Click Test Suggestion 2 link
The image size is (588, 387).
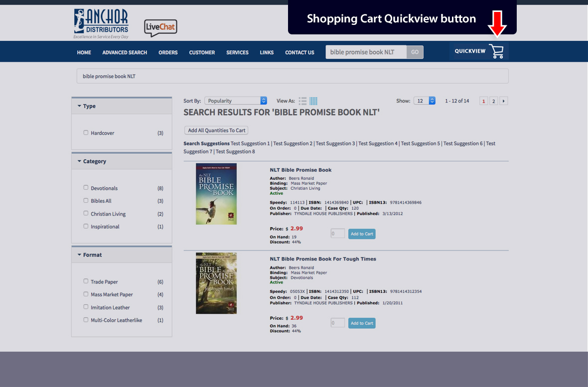coord(293,143)
